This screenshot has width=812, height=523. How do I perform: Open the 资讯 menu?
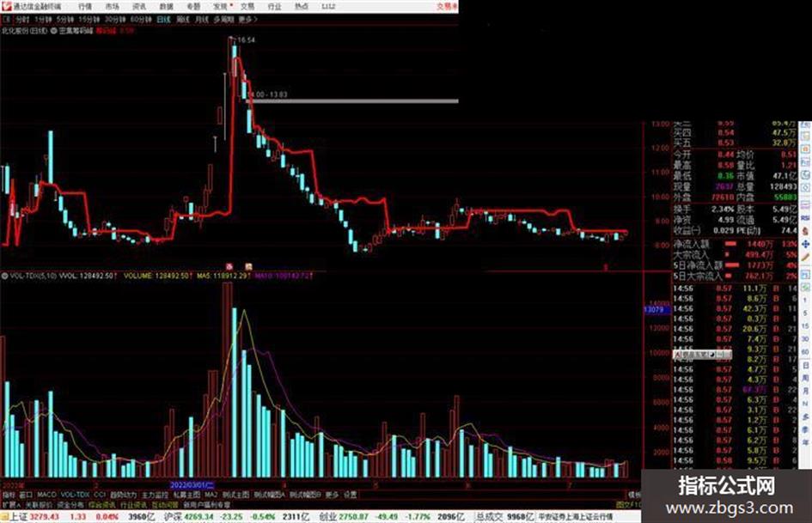139,6
